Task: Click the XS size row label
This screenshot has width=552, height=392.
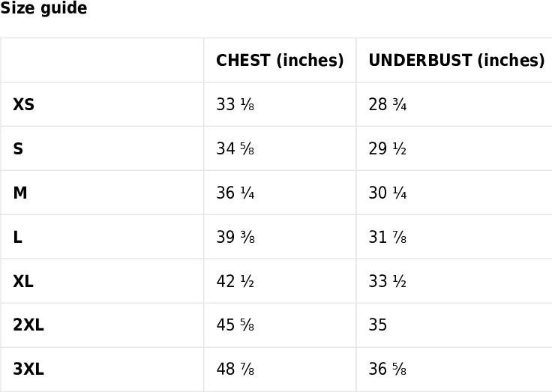Action: (x=23, y=104)
